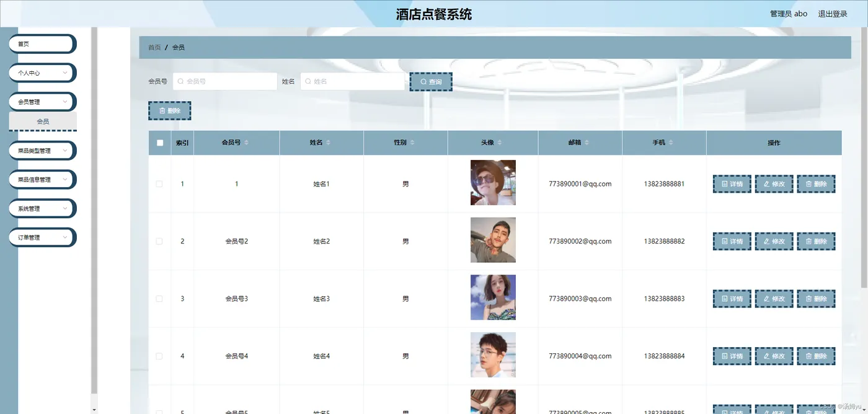Click email 773890004@qq.com cell
The width and height of the screenshot is (868, 414).
tap(580, 356)
